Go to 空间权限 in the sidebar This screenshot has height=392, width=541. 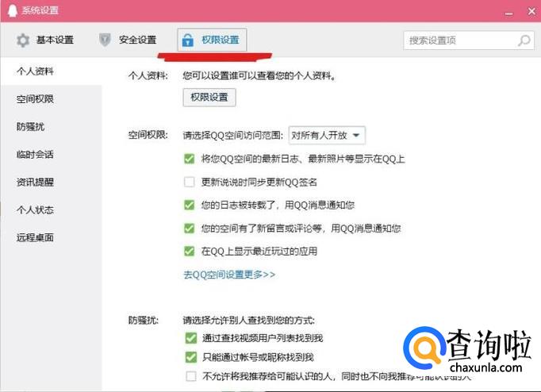pos(51,99)
